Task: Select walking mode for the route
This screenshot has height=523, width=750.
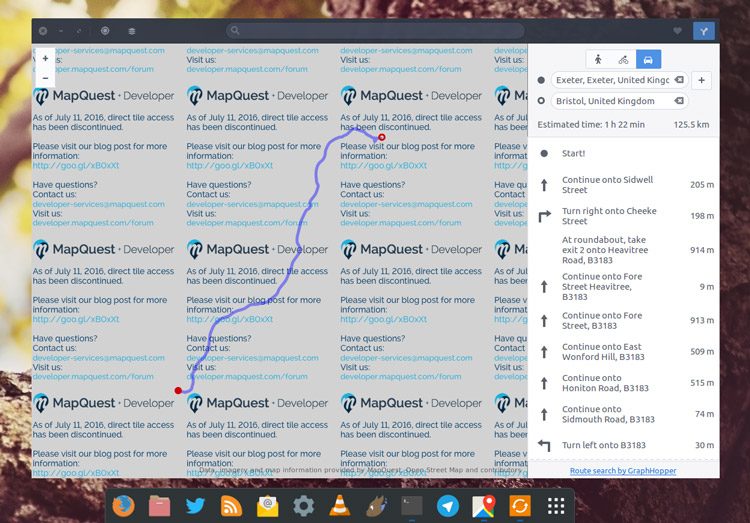Action: click(598, 59)
